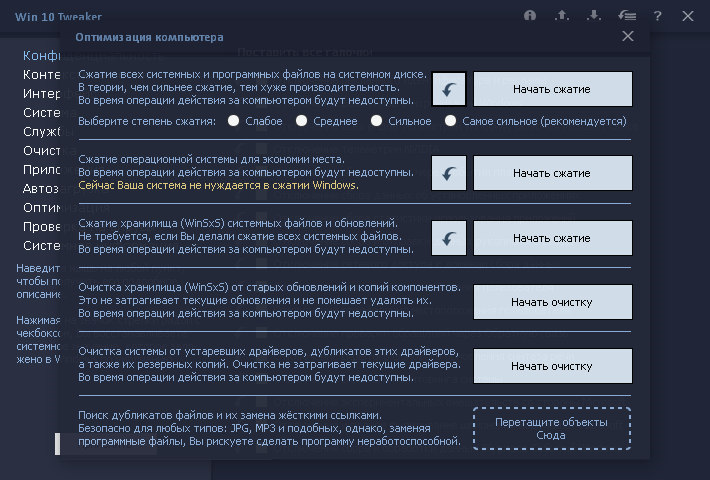Click undo arrow beside system files compression
The image size is (710, 480).
point(449,89)
